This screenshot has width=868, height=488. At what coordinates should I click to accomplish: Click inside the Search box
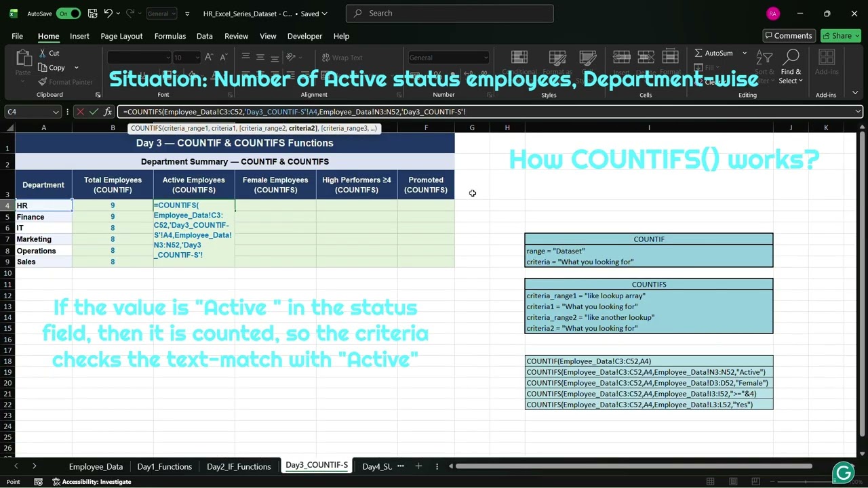pyautogui.click(x=450, y=14)
